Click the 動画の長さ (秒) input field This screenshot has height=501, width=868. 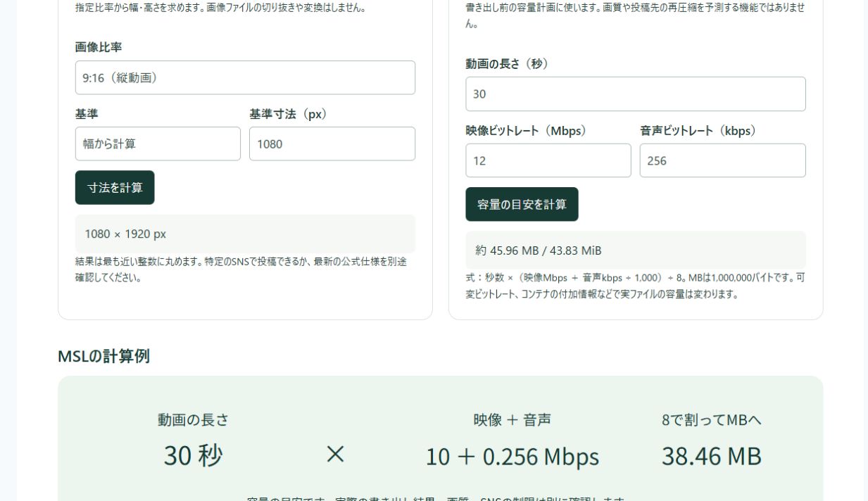636,94
